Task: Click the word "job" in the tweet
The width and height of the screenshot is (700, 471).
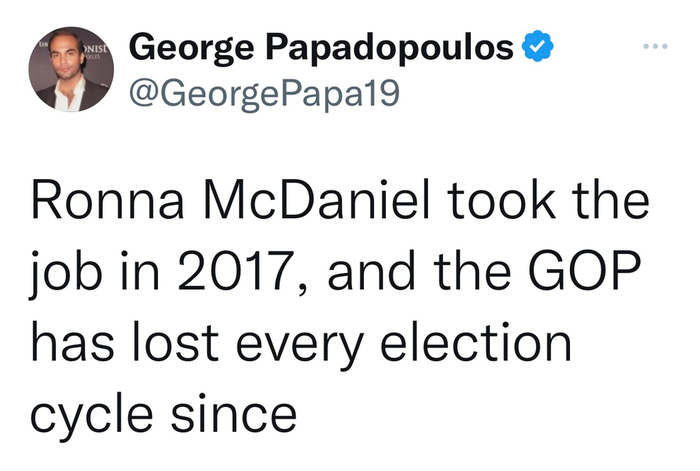Action: pos(65,276)
